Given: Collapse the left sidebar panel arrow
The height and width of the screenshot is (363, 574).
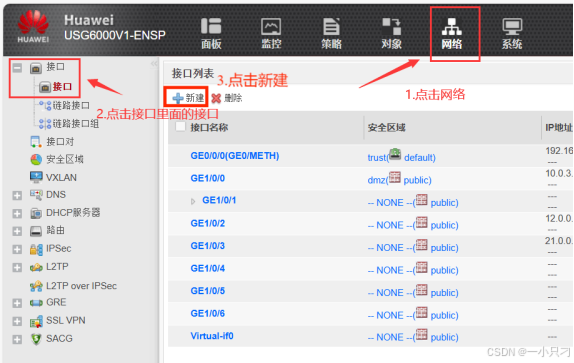Looking at the screenshot, I should tap(154, 64).
